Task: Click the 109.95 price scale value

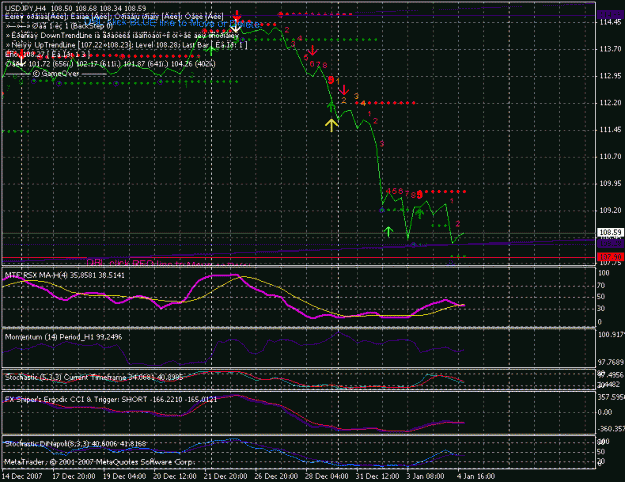Action: click(610, 183)
